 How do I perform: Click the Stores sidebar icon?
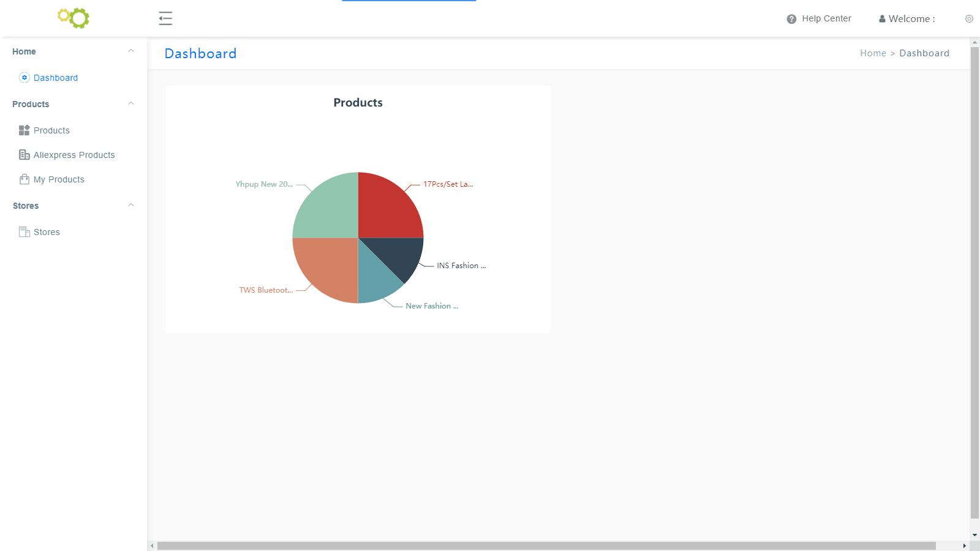24,232
